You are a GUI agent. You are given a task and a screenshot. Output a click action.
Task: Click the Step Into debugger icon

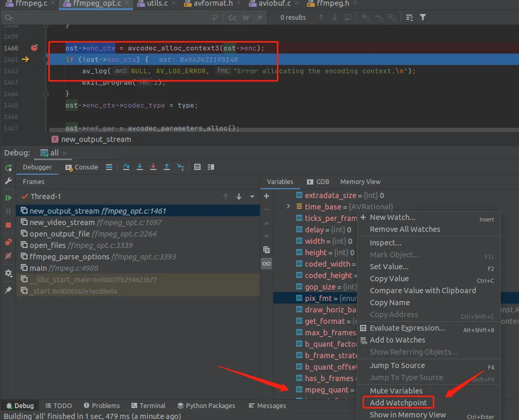(140, 167)
